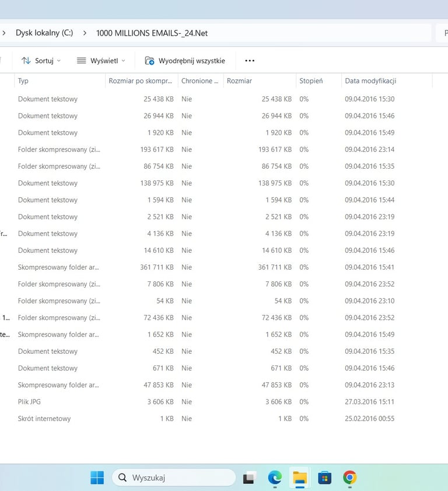Viewport: 448px width, 491px height.
Task: Open the Sortuj sort menu
Action: click(41, 61)
